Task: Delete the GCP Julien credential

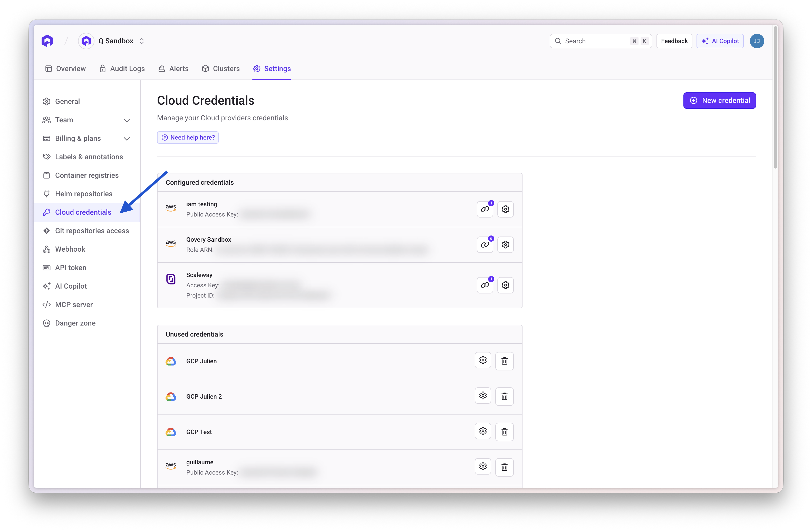Action: (x=504, y=361)
